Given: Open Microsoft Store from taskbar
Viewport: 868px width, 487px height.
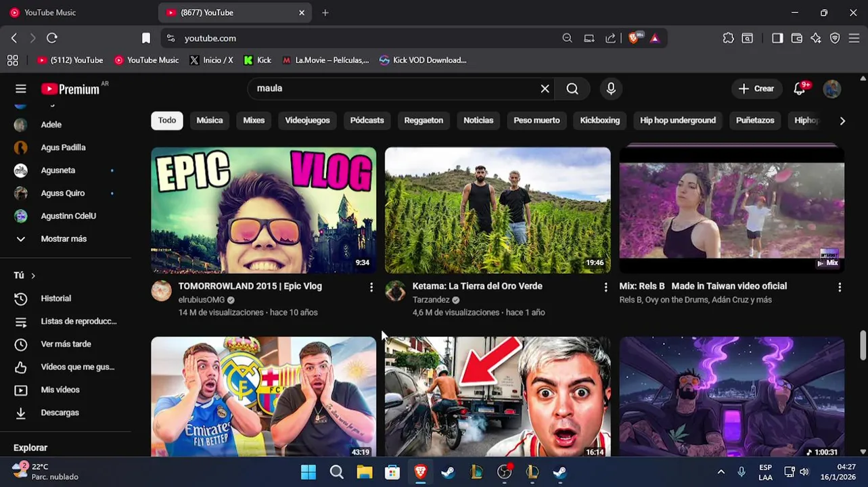Looking at the screenshot, I should 392,472.
